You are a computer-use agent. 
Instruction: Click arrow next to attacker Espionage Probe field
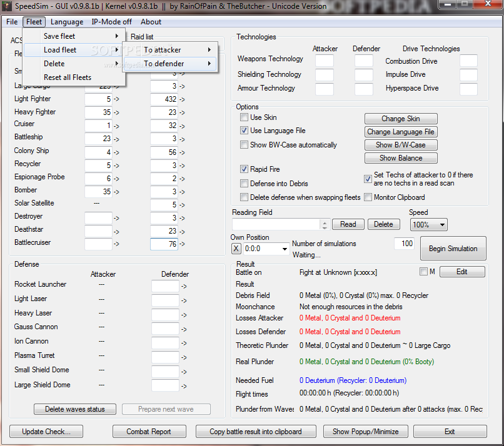point(116,179)
